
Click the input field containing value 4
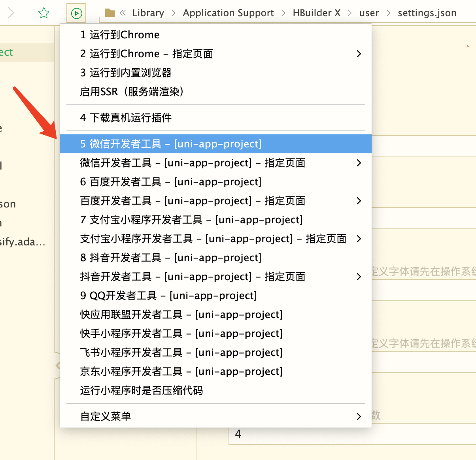(352, 434)
